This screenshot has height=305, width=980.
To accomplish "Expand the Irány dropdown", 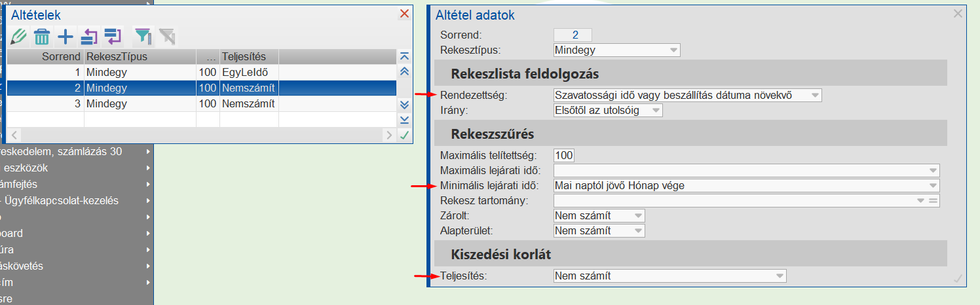I will point(656,111).
